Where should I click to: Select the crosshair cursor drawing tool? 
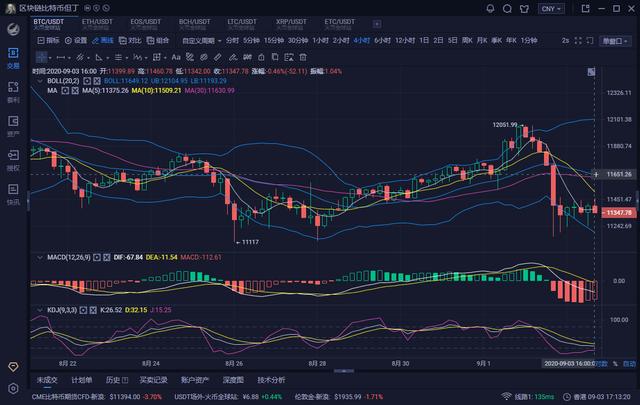(x=41, y=57)
